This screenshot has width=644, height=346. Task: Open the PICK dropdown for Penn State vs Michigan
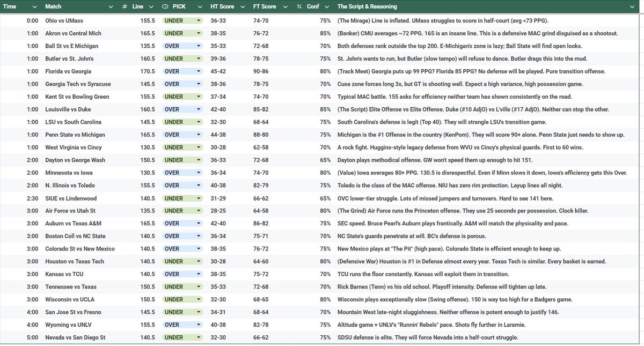(x=199, y=135)
